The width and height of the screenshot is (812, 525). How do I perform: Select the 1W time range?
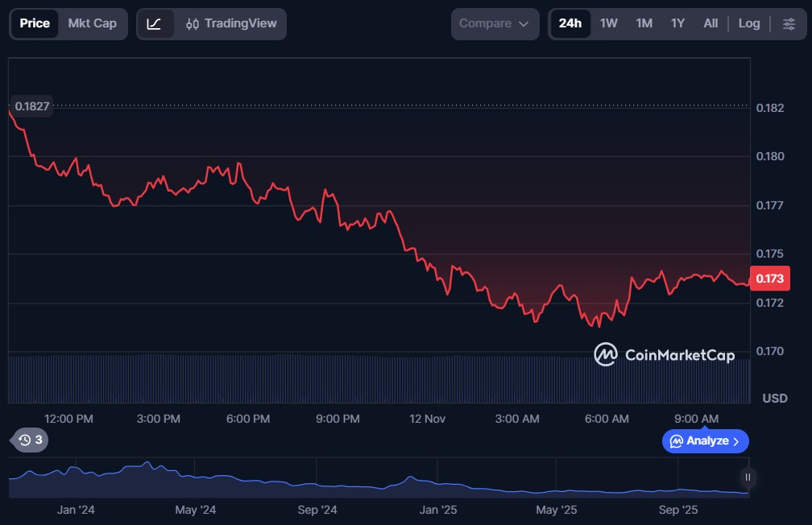coord(609,24)
